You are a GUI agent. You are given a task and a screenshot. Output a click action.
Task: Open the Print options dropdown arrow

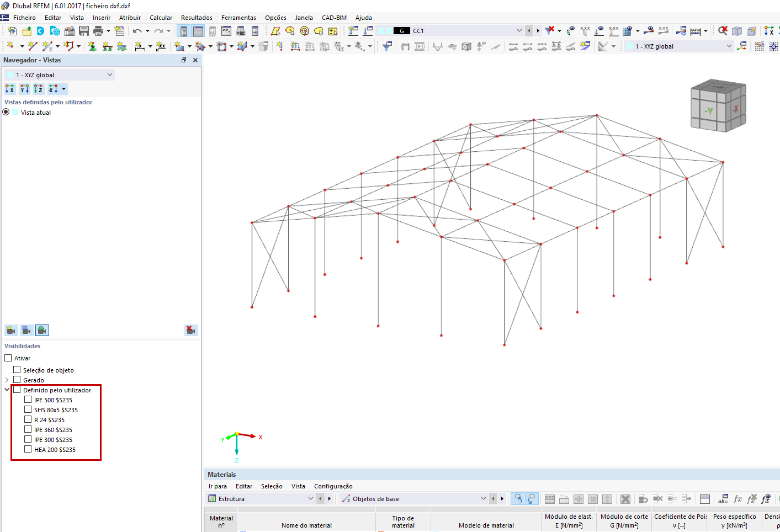point(108,31)
